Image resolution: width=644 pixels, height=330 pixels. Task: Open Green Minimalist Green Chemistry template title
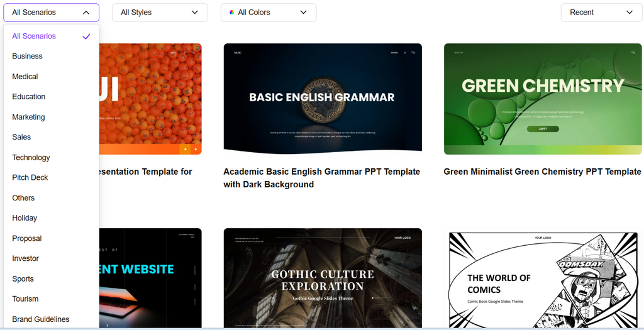pos(542,172)
